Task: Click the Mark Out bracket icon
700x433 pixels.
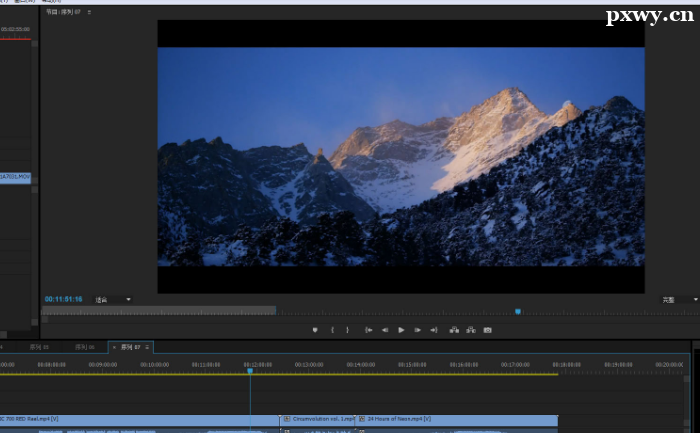Action: point(347,329)
